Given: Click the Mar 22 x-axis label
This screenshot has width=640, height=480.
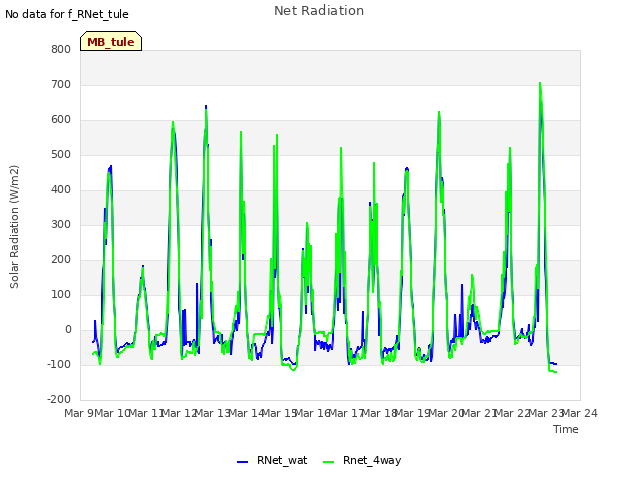Looking at the screenshot, I should 513,413.
